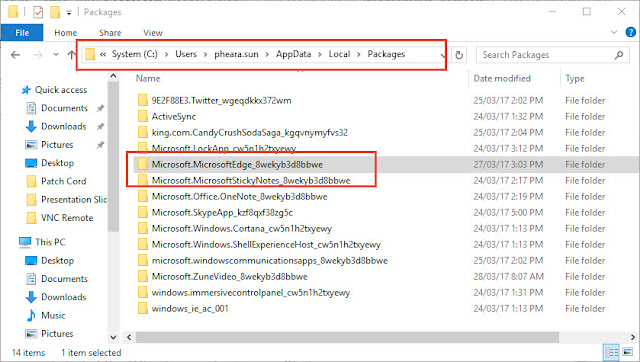
Task: Go up one folder level arrow
Action: pyautogui.click(x=71, y=54)
